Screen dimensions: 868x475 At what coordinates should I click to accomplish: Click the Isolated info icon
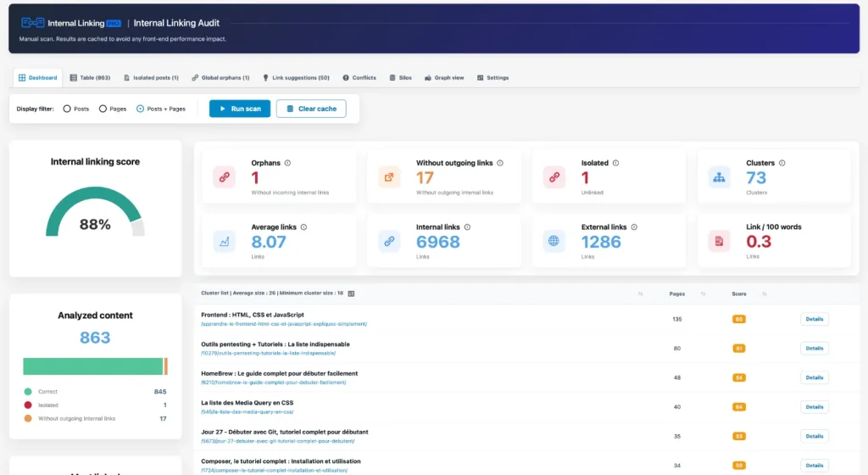click(615, 163)
